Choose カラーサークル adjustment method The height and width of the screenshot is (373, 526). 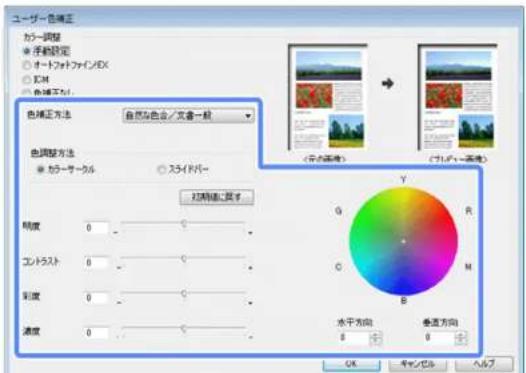tap(40, 169)
